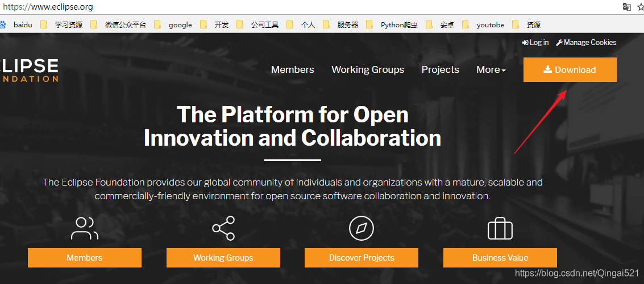
Task: Open the 公司工具 bookmark folder
Action: coord(257,24)
